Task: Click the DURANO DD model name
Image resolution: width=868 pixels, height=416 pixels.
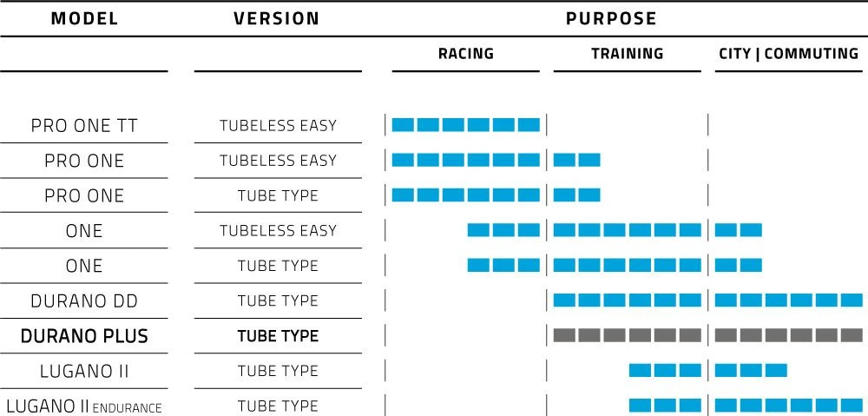Action: point(83,301)
